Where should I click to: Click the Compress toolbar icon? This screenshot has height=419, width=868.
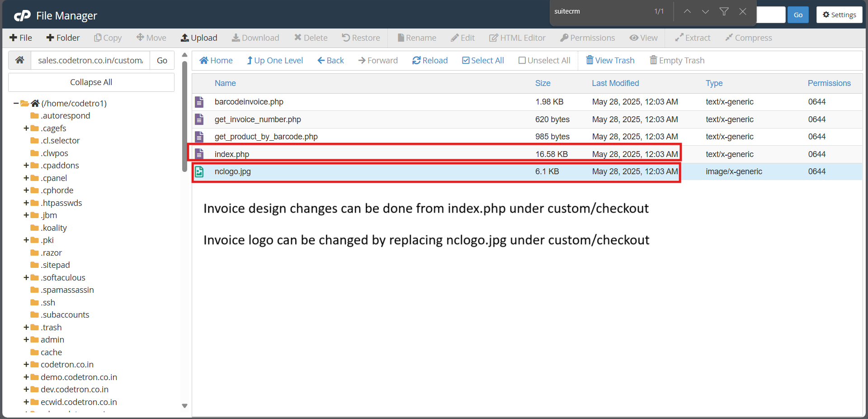click(x=729, y=38)
